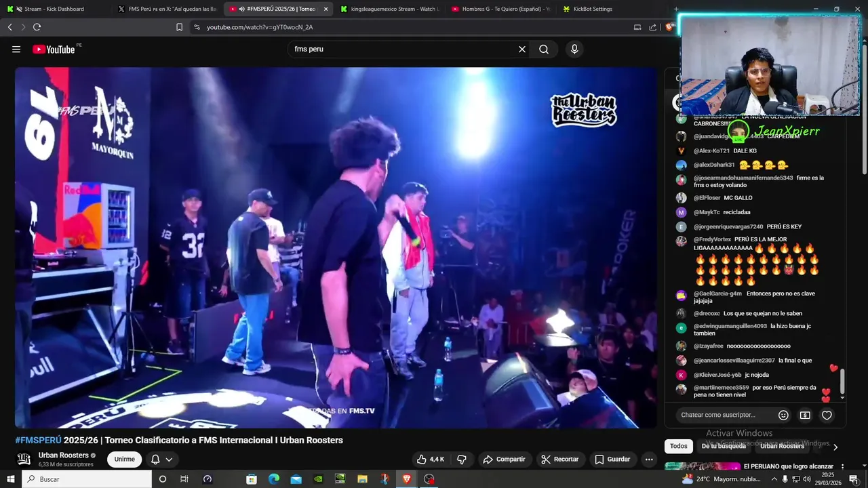Open more actions ellipsis under video

(x=649, y=459)
